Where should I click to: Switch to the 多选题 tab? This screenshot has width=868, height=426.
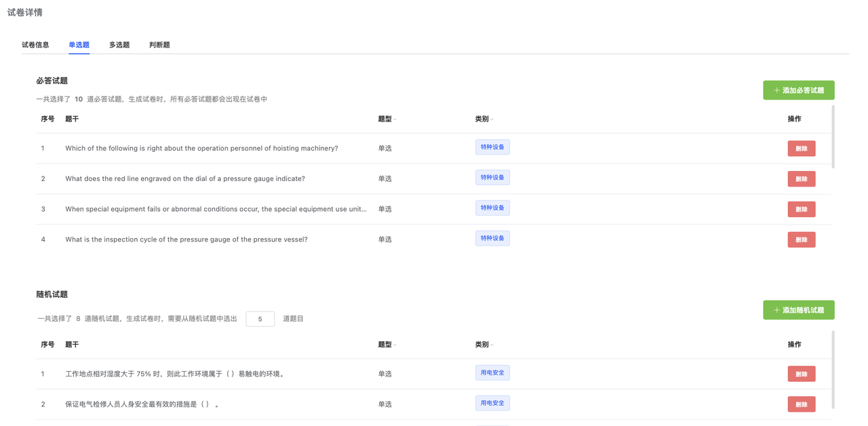[x=119, y=45]
